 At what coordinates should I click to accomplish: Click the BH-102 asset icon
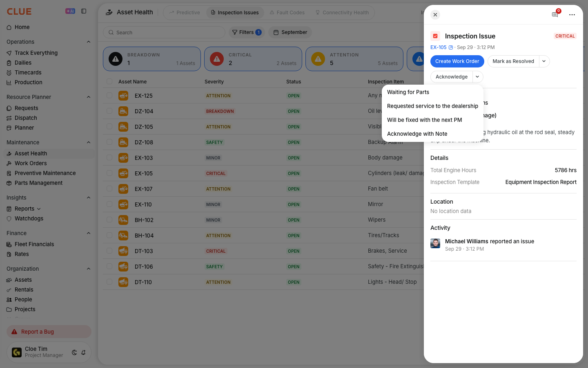tap(123, 220)
